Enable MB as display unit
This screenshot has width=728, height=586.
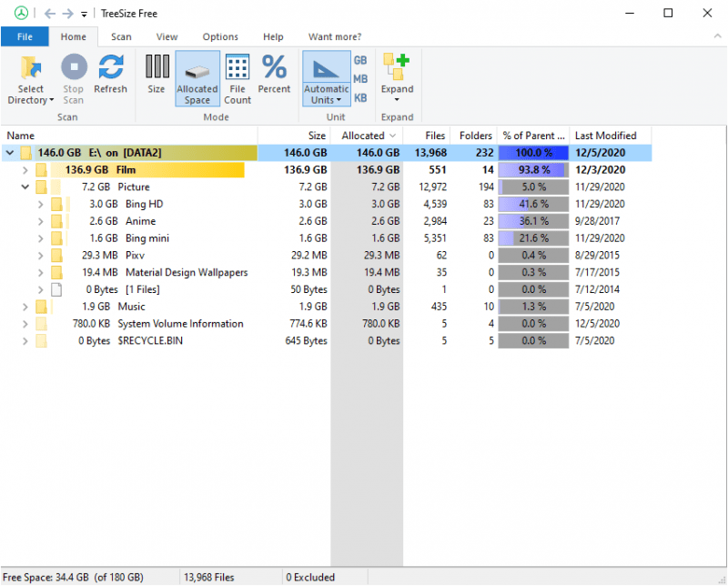point(360,77)
